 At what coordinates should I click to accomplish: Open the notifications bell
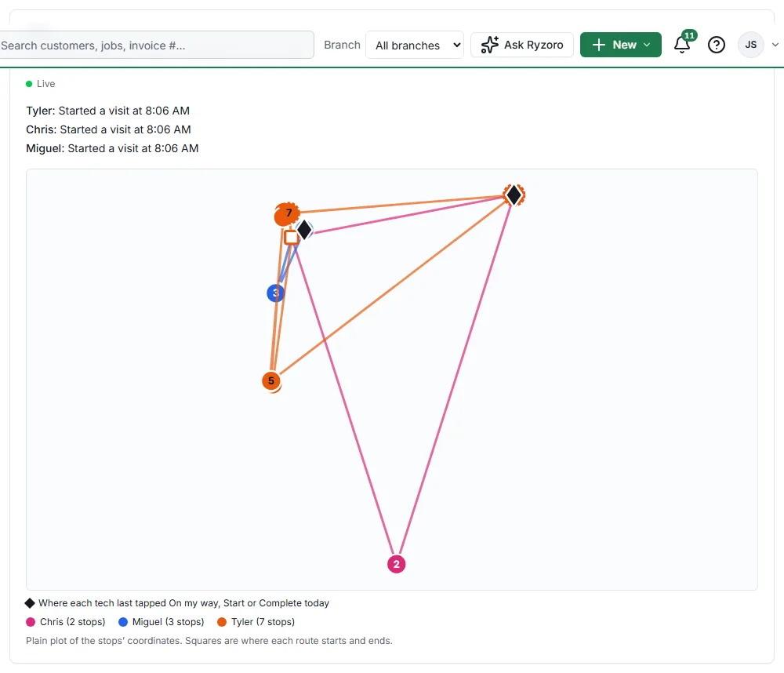tap(682, 45)
